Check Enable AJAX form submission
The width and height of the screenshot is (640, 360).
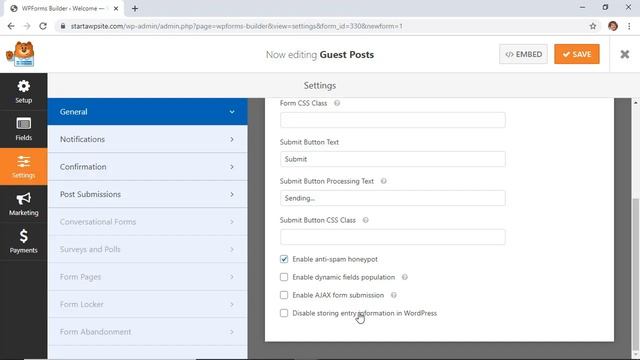pyautogui.click(x=284, y=295)
